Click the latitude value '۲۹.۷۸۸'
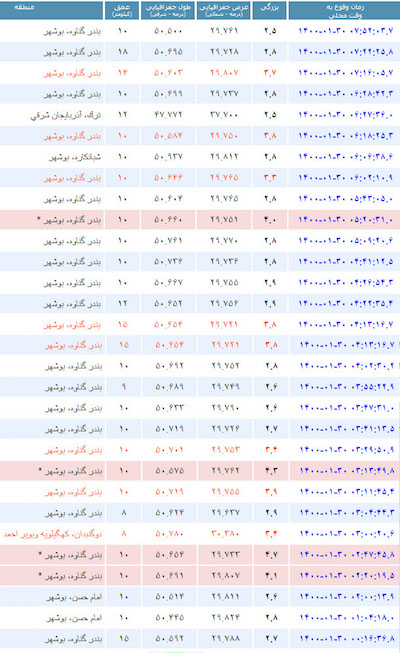This screenshot has width=400, height=653. click(225, 638)
